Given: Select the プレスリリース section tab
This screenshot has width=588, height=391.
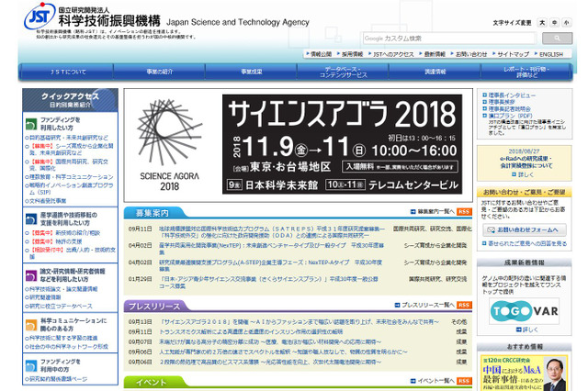Looking at the screenshot, I should [x=154, y=307].
